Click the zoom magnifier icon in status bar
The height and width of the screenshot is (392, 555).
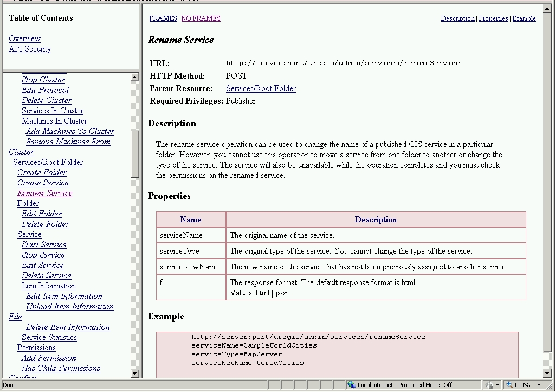[x=509, y=385]
